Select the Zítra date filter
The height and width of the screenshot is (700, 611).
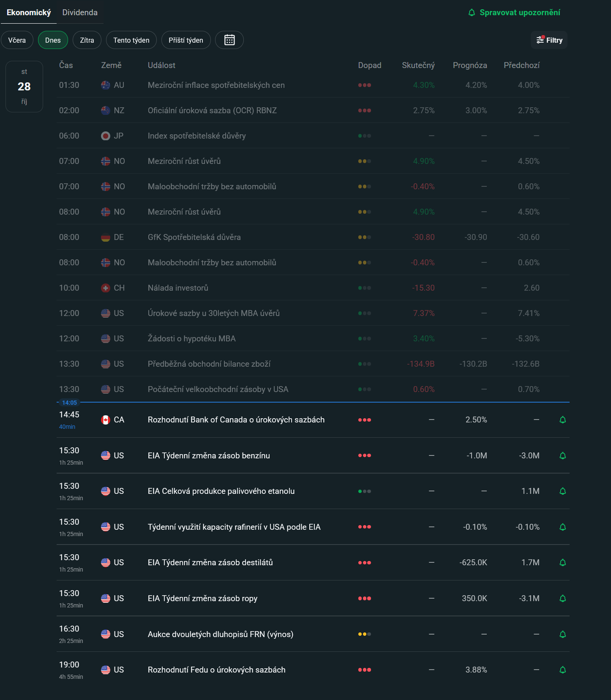point(87,40)
